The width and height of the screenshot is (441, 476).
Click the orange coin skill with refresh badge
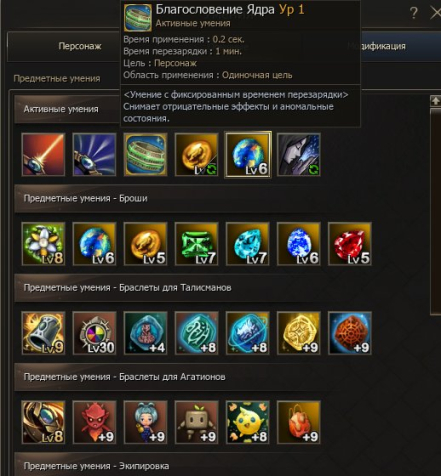pos(197,155)
